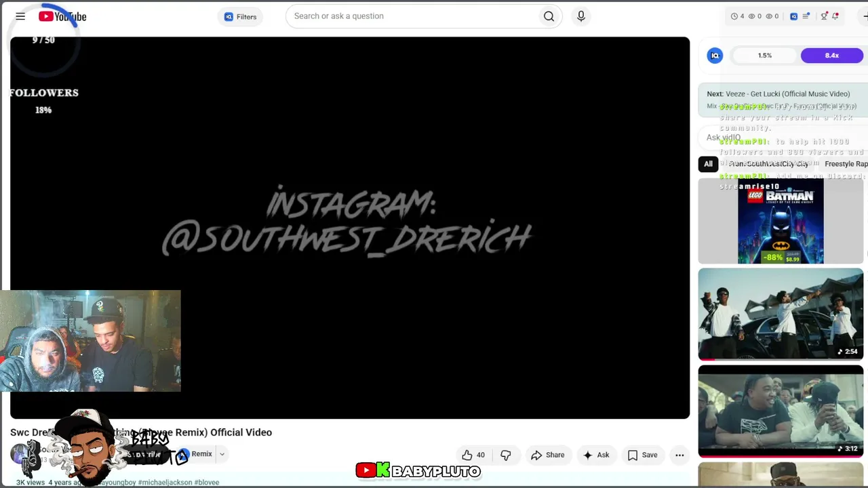The width and height of the screenshot is (868, 488).
Task: Save the video to a playlist
Action: [642, 455]
